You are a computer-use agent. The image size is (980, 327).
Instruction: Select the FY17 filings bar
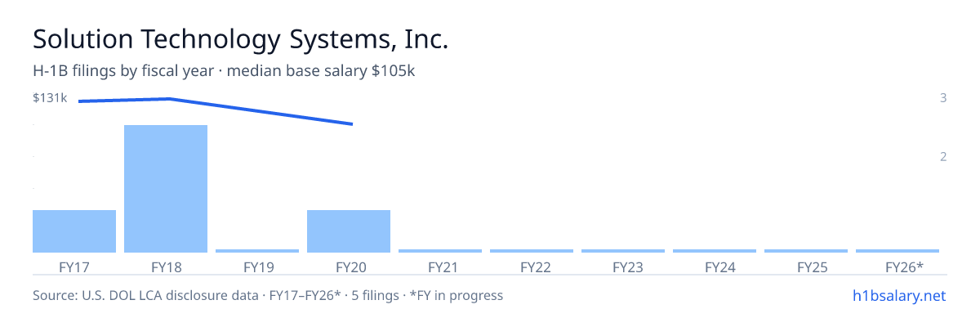(x=74, y=231)
